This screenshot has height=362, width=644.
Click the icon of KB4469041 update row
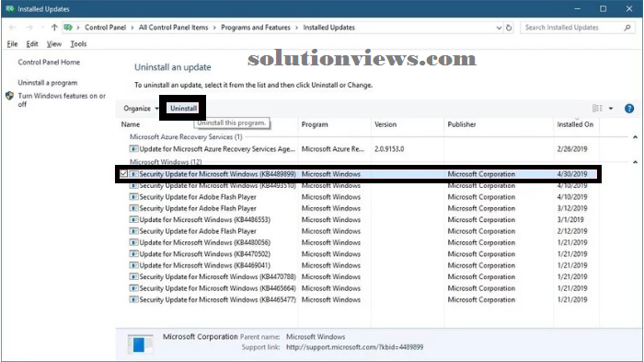(x=133, y=265)
